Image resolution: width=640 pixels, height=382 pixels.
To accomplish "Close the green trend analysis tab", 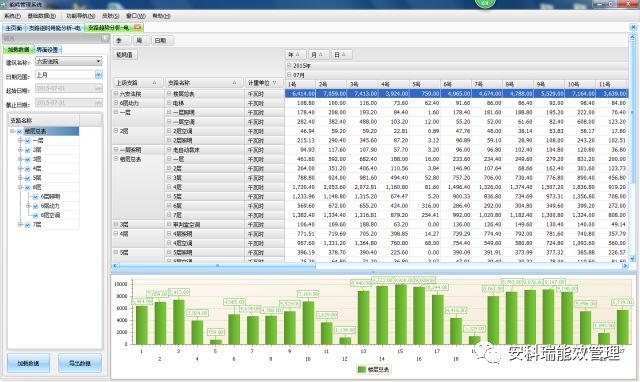I will click(138, 28).
